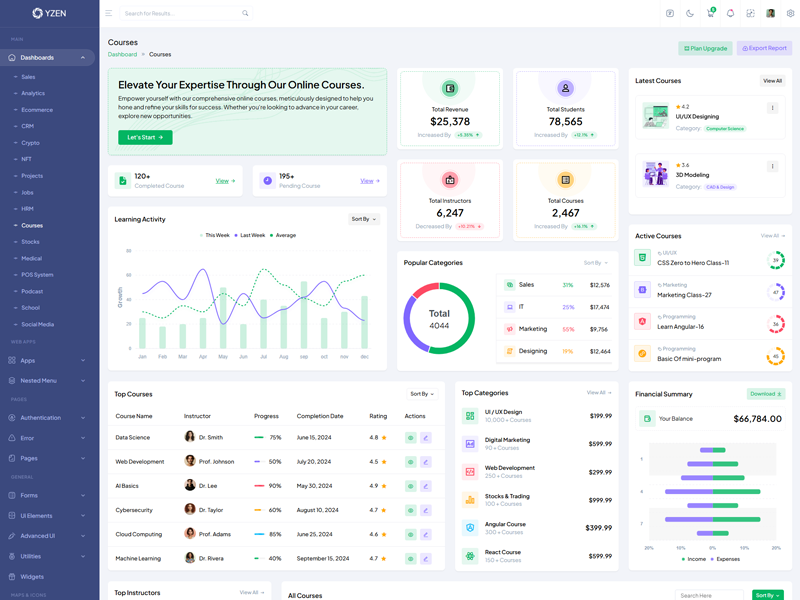
Task: Click the notifications bell icon
Action: pyautogui.click(x=730, y=14)
